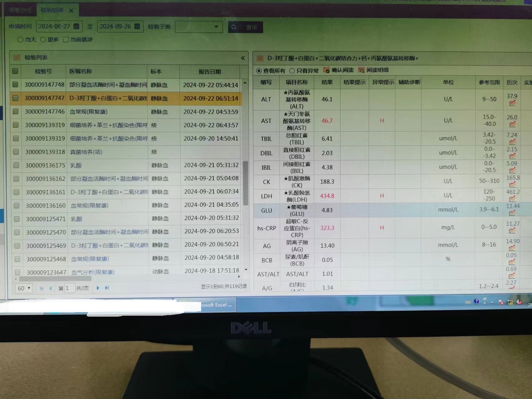The width and height of the screenshot is (532, 399).
Task: Go to previous page of list
Action: [51, 288]
